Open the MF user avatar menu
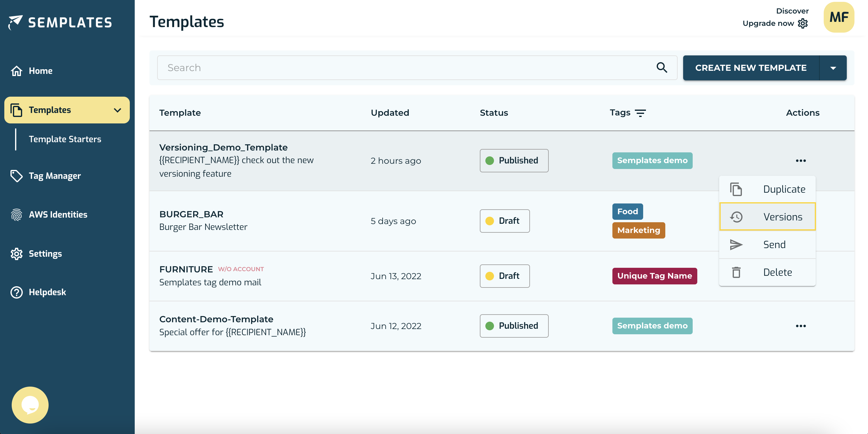Screen dimensions: 868x434 click(838, 17)
